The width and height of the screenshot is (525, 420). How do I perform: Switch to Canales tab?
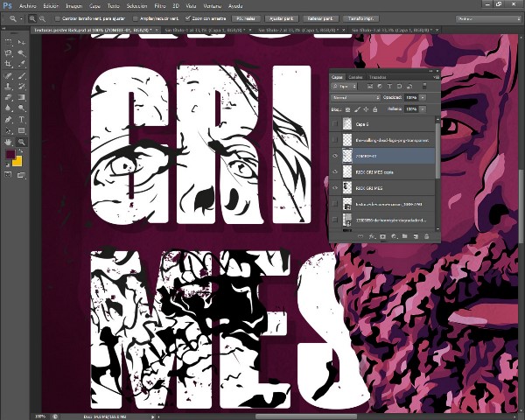[x=355, y=77]
